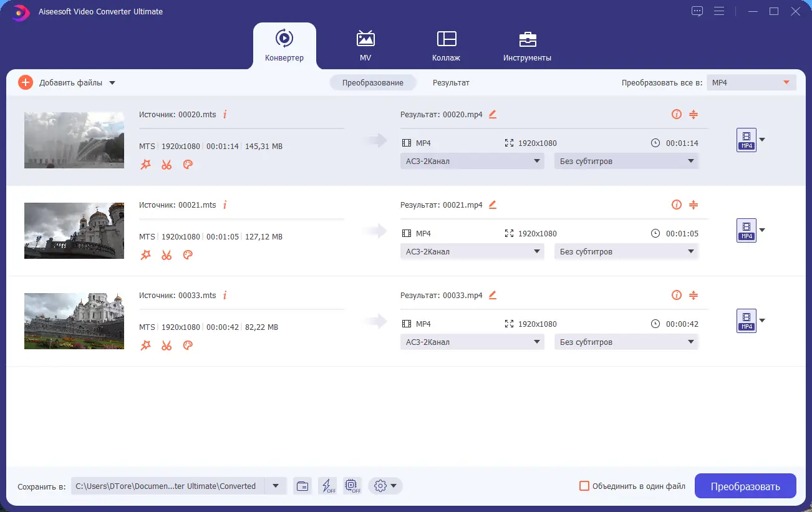The height and width of the screenshot is (512, 812).
Task: Open the AC3-2Канал audio dropdown for 00020.mp4
Action: tap(472, 161)
